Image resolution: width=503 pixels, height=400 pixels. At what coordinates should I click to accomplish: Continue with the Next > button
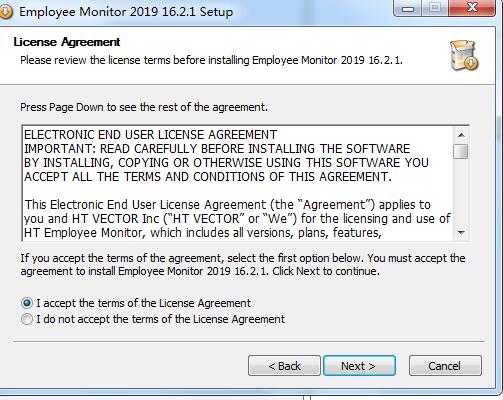tap(359, 366)
